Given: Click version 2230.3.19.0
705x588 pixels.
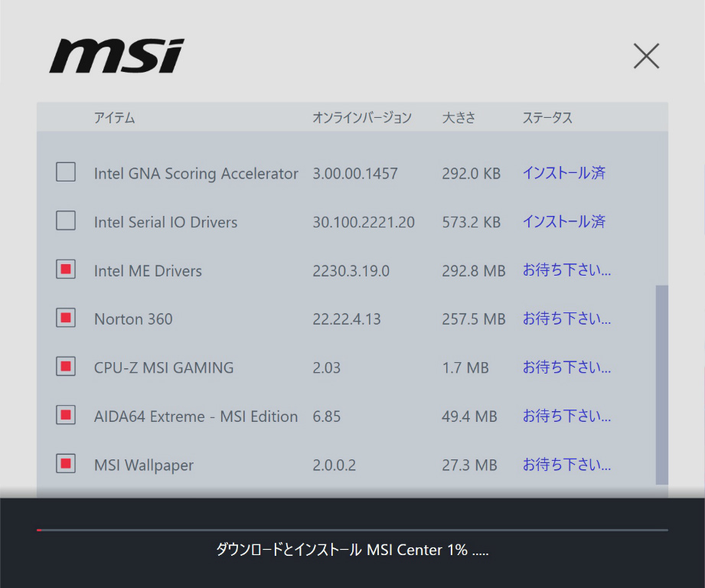Looking at the screenshot, I should (x=351, y=270).
